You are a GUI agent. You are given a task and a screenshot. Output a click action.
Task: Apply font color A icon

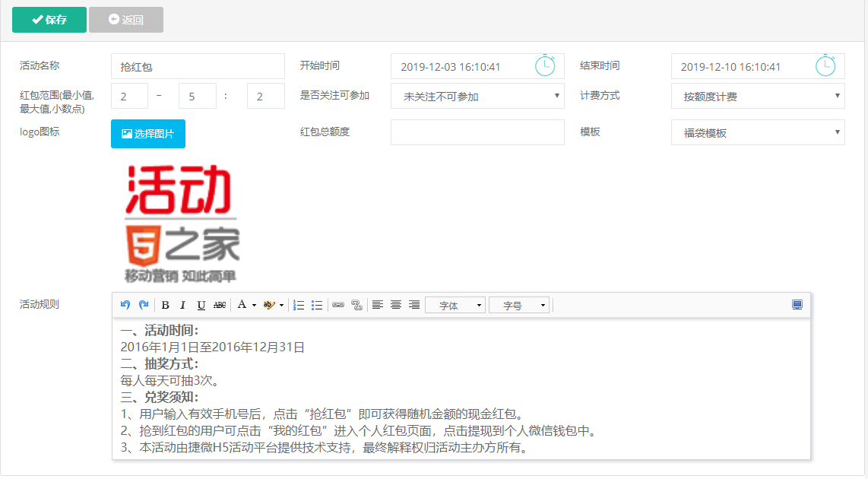(x=242, y=305)
